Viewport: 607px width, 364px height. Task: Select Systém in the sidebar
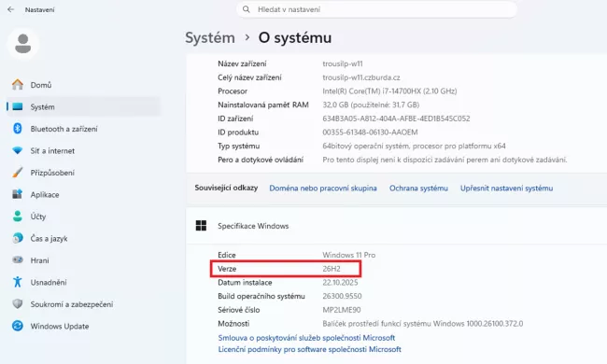[83, 106]
